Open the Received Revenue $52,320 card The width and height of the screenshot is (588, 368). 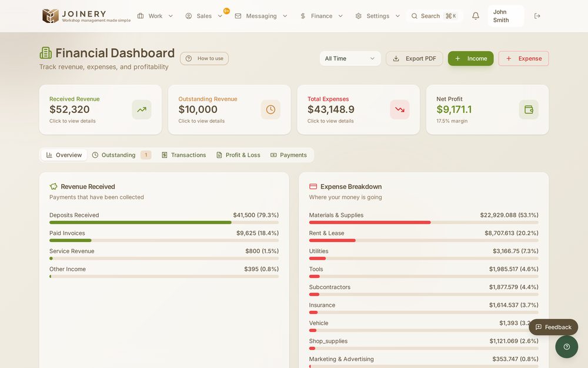pyautogui.click(x=101, y=110)
